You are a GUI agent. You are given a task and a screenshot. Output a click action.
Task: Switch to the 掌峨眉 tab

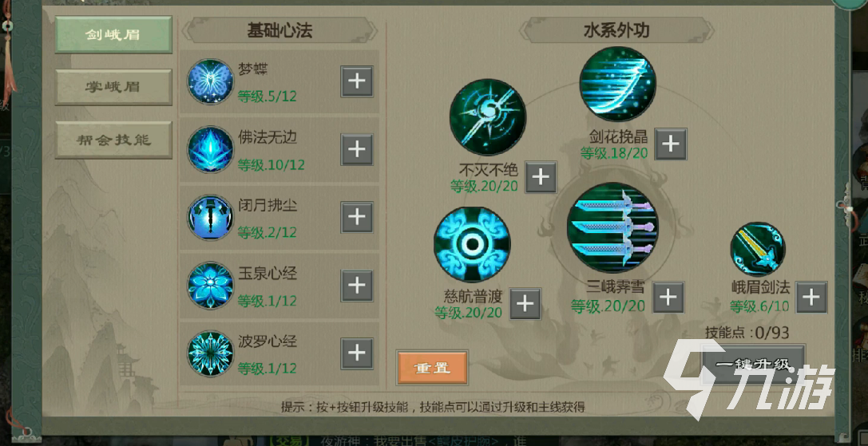point(113,87)
